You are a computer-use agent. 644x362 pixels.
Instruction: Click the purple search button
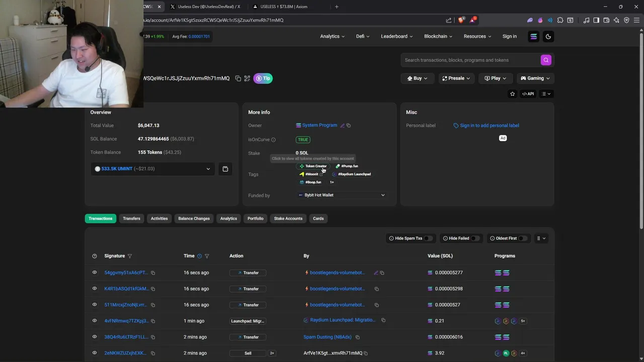[x=546, y=60]
